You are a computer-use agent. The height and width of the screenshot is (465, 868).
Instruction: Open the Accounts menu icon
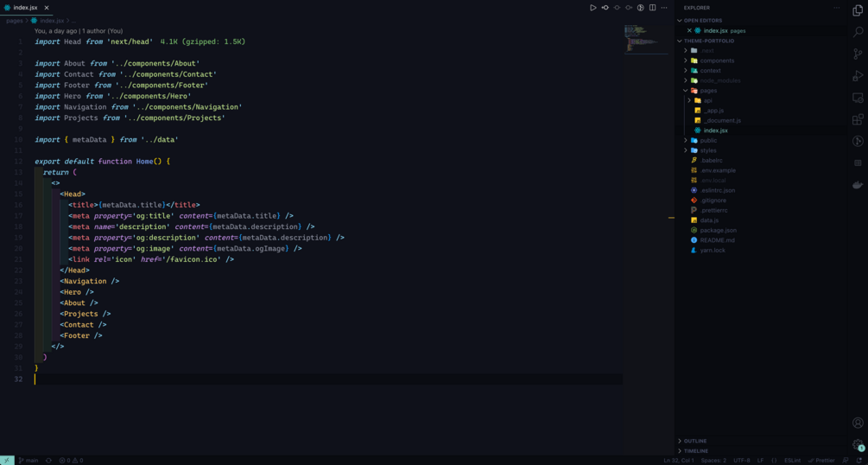tap(858, 424)
